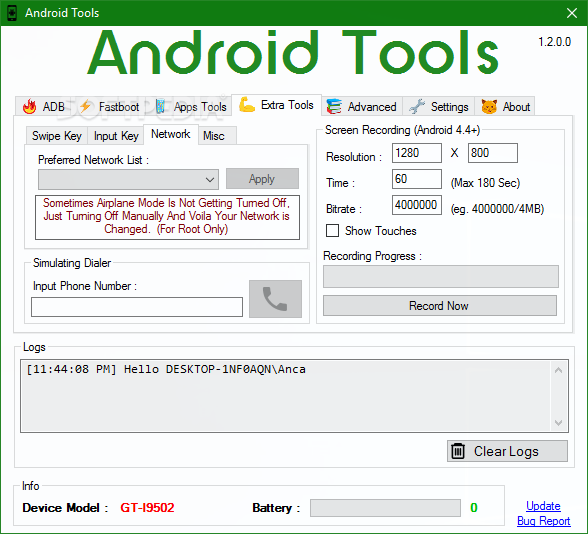Image resolution: width=588 pixels, height=534 pixels.
Task: Click the Record Now button
Action: point(440,306)
